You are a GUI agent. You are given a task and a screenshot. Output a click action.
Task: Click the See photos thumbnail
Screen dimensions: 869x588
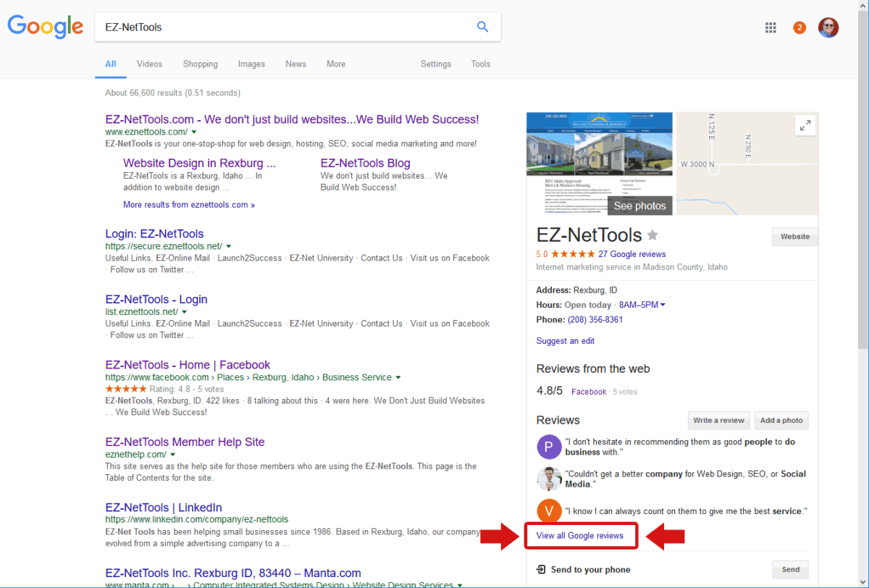639,206
